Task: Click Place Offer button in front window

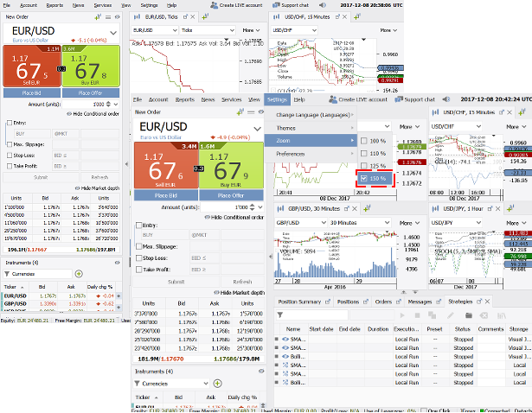Action: [231, 195]
